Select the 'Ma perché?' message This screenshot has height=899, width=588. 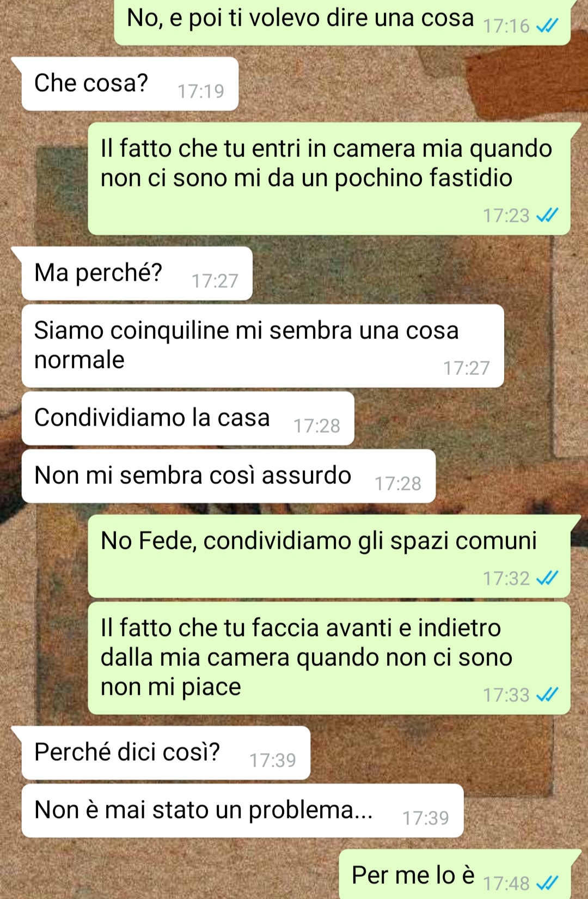[137, 274]
